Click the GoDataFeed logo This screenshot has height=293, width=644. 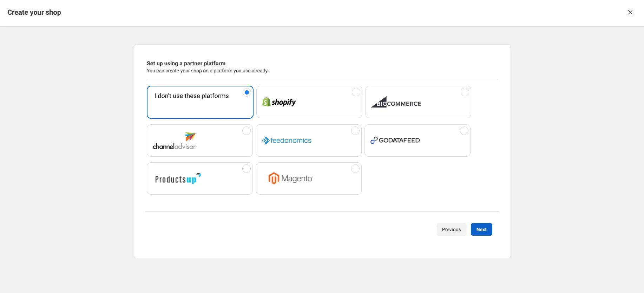pyautogui.click(x=395, y=140)
